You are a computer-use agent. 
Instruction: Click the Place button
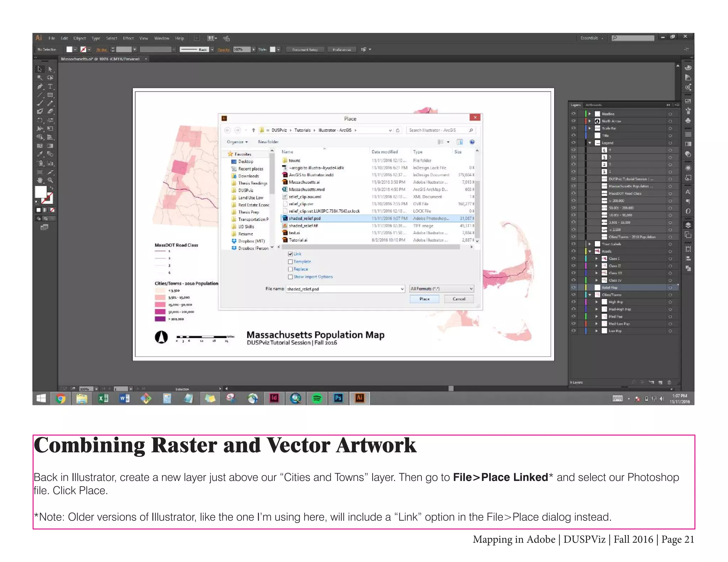(x=424, y=299)
